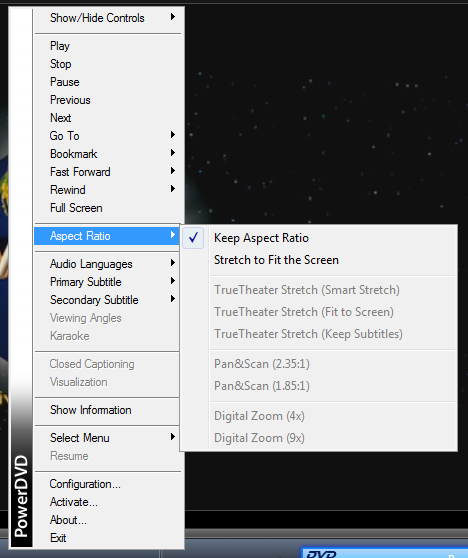Click Activate... in the menu
Viewport: 468px width, 558px height.
108,502
